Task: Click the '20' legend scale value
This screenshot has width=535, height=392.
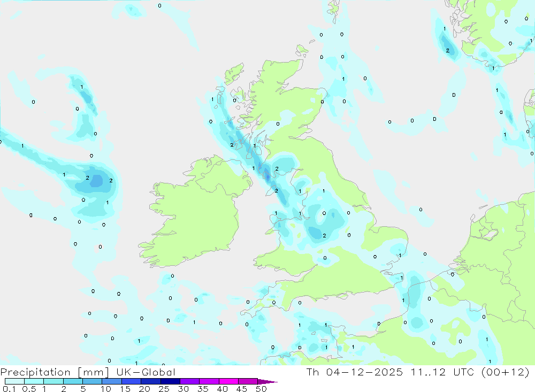Action: point(144,389)
